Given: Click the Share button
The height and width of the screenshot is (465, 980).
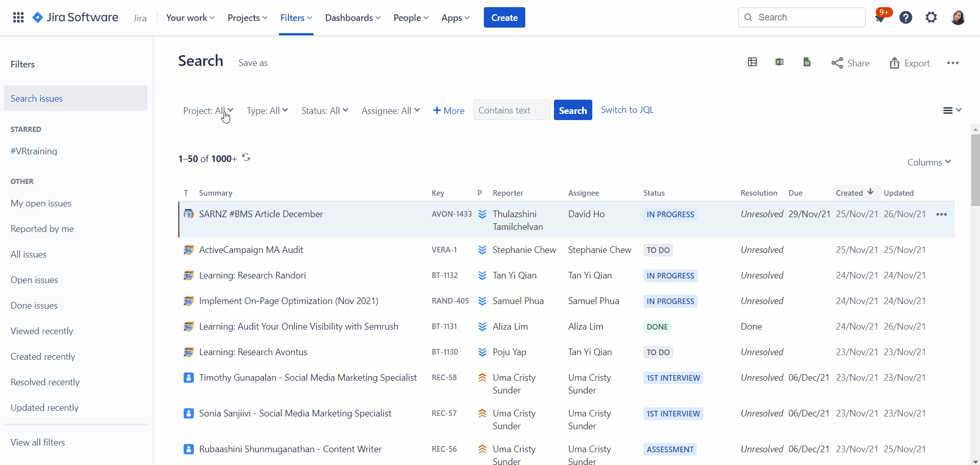Looking at the screenshot, I should coord(850,63).
